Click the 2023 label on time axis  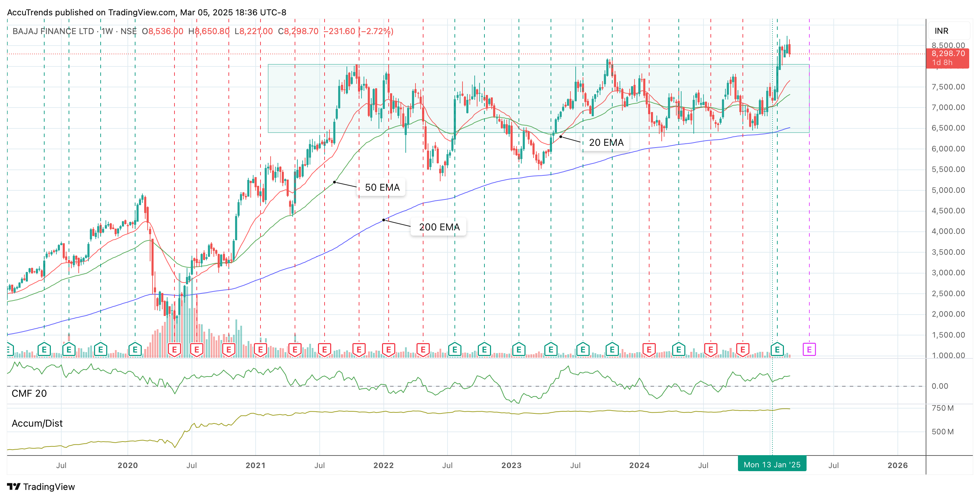[x=511, y=465]
